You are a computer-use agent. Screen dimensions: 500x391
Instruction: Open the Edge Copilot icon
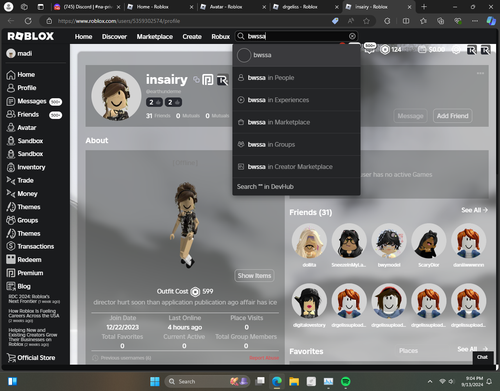click(x=491, y=21)
